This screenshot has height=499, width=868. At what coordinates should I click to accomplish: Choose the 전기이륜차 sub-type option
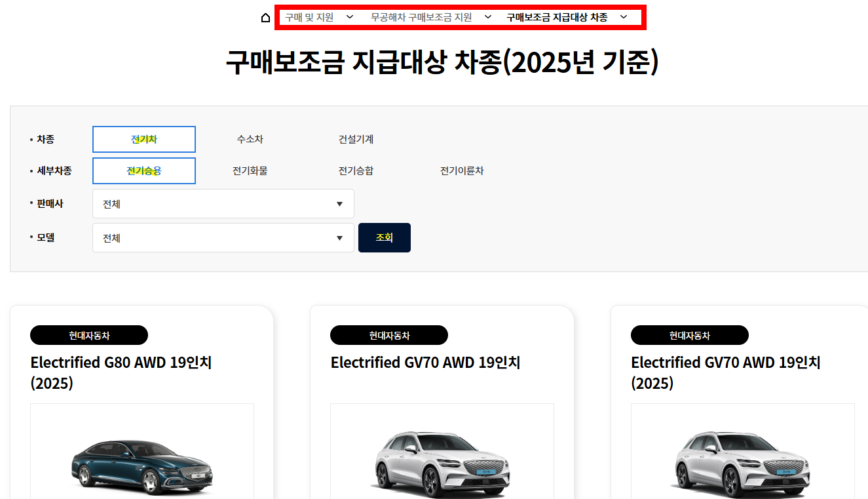click(x=462, y=170)
